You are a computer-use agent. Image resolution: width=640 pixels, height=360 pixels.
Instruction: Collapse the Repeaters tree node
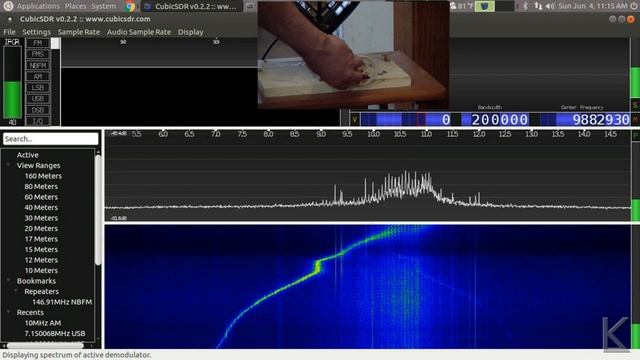pos(16,291)
